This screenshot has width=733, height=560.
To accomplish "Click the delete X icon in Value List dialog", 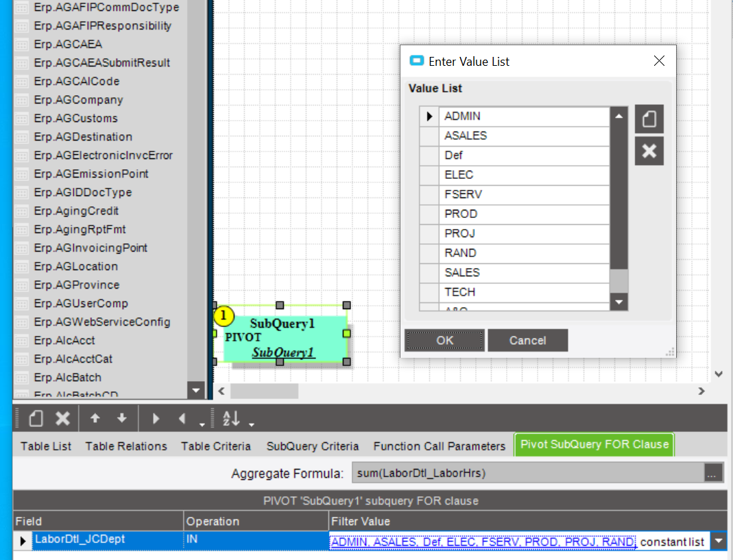I will pos(649,151).
